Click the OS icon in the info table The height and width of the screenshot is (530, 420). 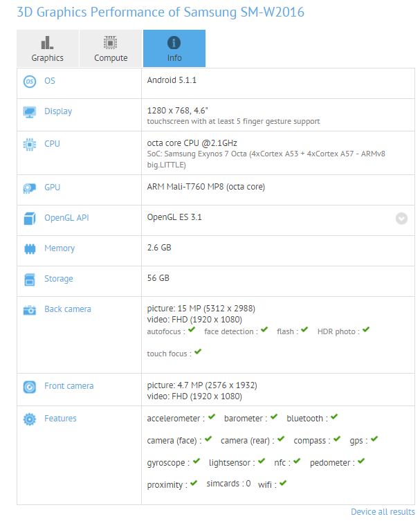coord(29,81)
